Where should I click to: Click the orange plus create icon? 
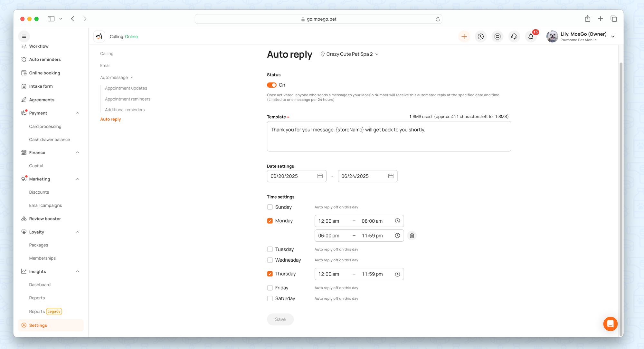point(464,37)
